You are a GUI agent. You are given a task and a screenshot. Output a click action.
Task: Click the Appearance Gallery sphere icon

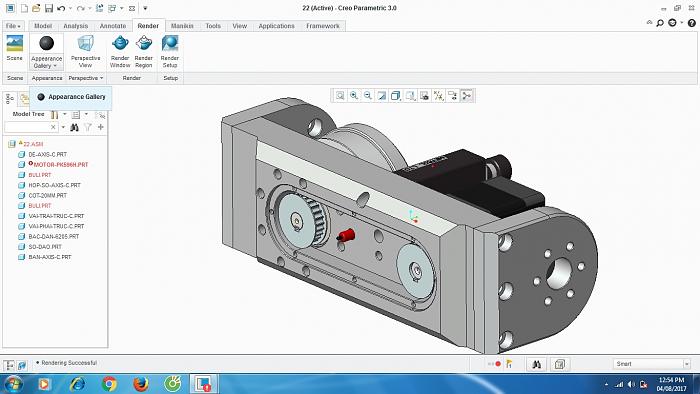click(x=46, y=43)
